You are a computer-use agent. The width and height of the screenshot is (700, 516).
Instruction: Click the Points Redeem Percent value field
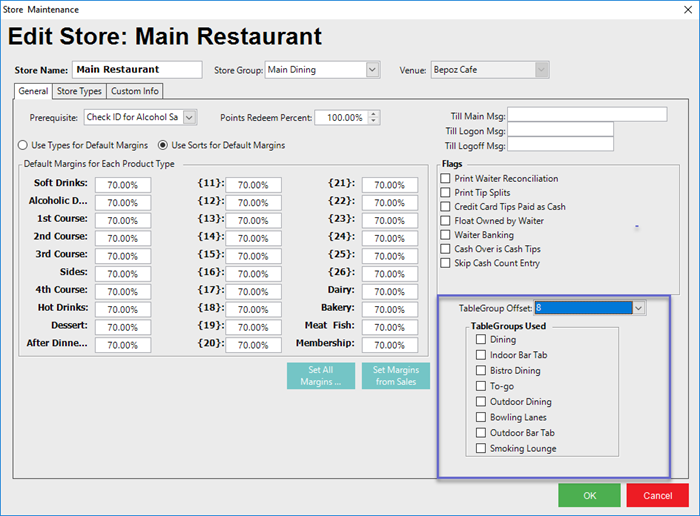(342, 118)
